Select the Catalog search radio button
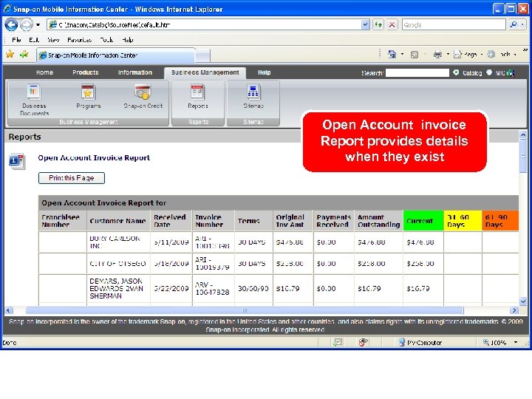532x399 pixels. coord(456,72)
